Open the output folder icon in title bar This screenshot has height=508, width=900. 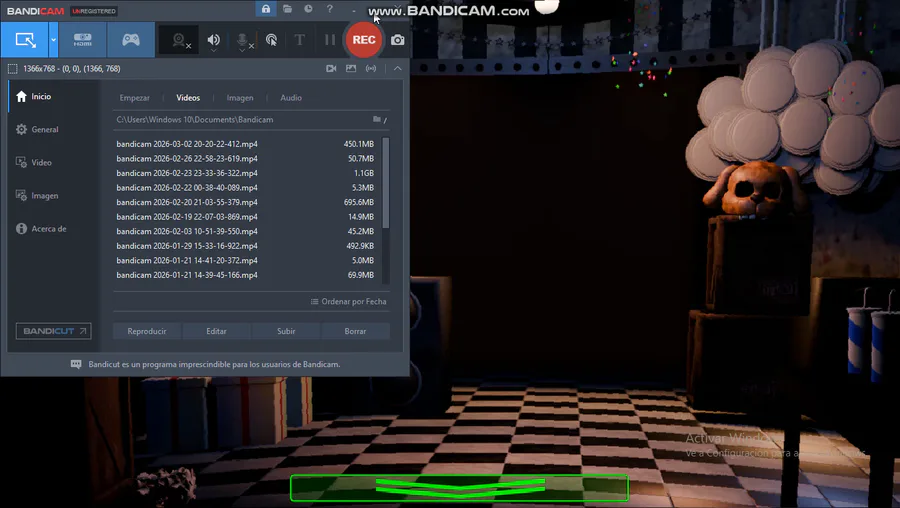(288, 9)
